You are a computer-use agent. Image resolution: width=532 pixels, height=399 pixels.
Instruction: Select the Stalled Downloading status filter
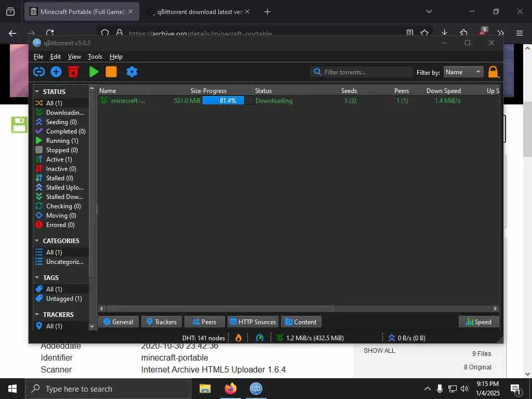pyautogui.click(x=60, y=197)
